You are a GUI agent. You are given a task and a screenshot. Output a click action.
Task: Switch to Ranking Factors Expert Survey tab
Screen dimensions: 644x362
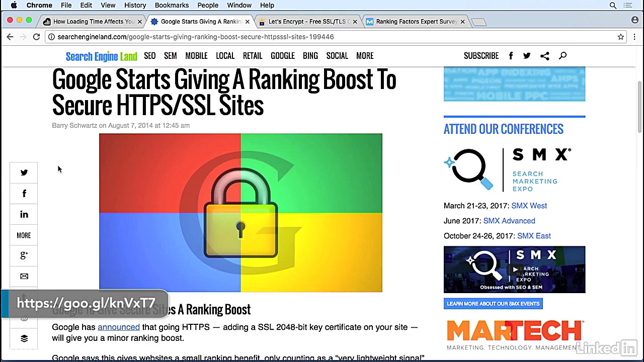[x=416, y=22]
